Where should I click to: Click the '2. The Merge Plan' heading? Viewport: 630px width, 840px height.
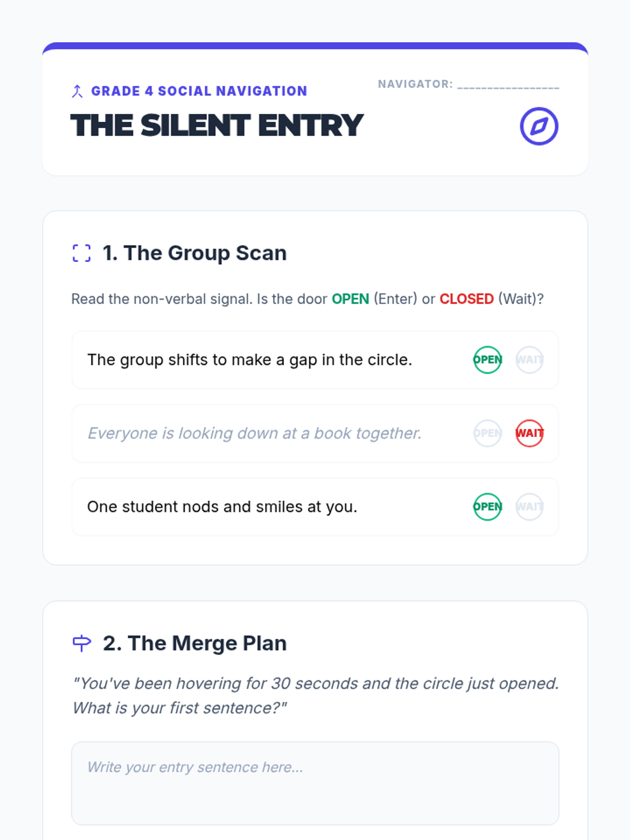[195, 643]
